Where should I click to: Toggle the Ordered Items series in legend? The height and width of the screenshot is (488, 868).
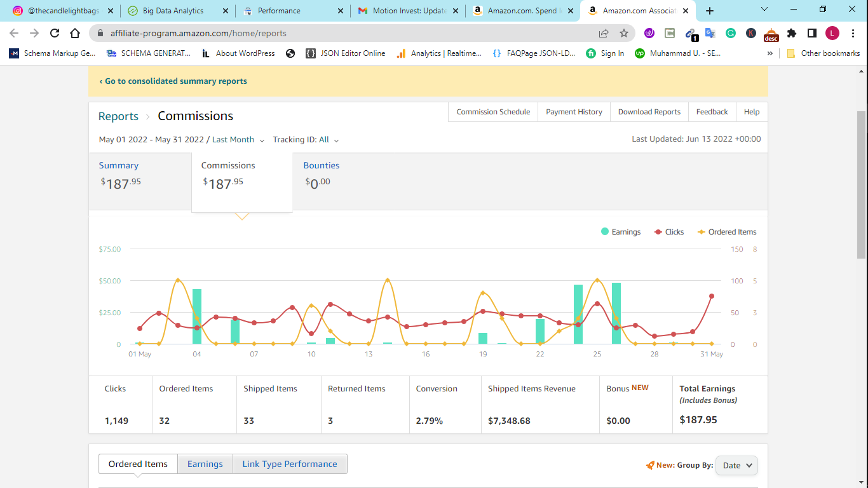coord(727,232)
